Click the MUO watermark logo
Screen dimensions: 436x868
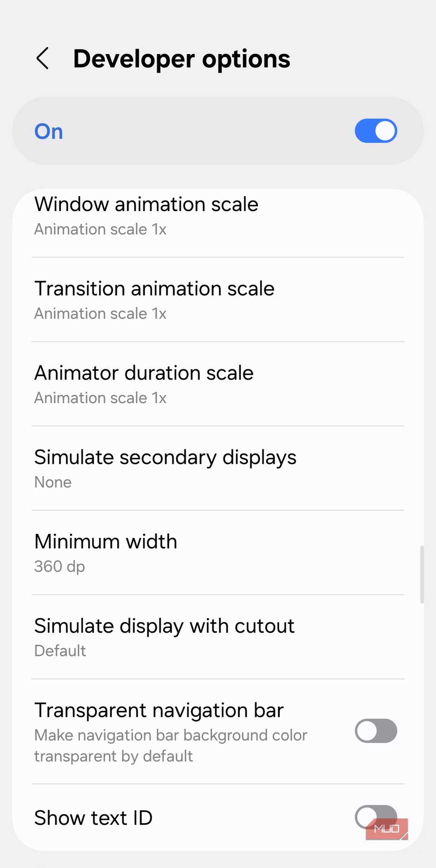(386, 829)
